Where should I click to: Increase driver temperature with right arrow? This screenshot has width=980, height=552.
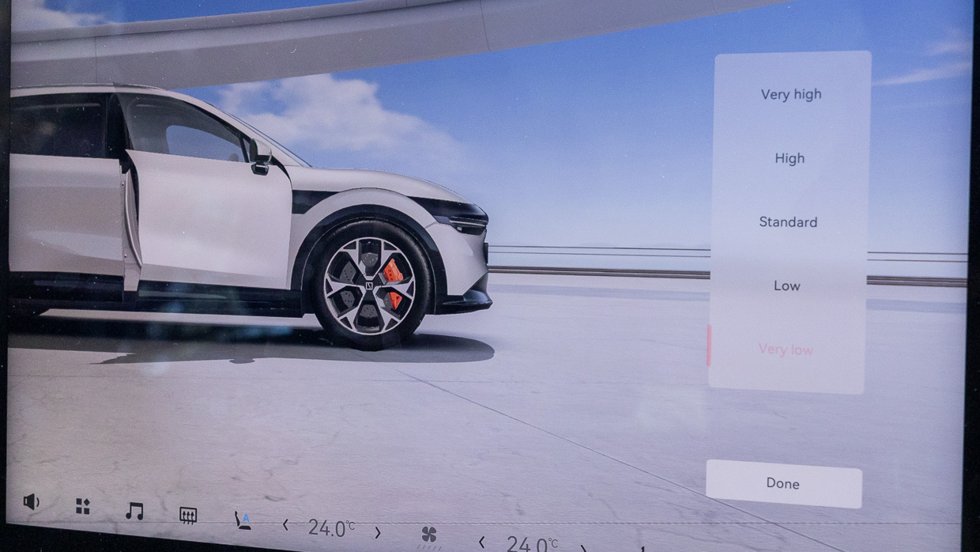[378, 532]
